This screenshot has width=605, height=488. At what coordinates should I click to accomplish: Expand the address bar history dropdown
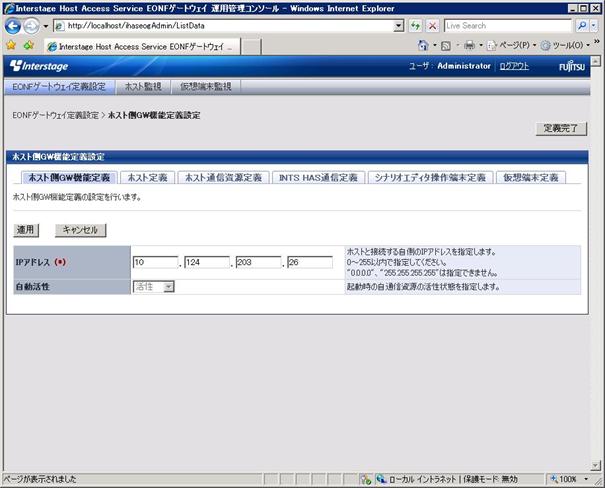coord(399,26)
